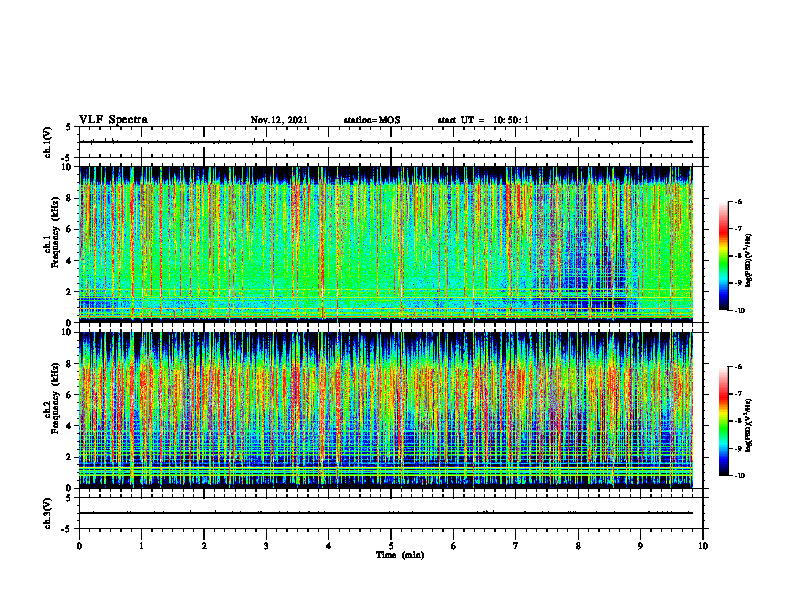
Task: Click time axis tick label "9"
Action: pos(640,546)
